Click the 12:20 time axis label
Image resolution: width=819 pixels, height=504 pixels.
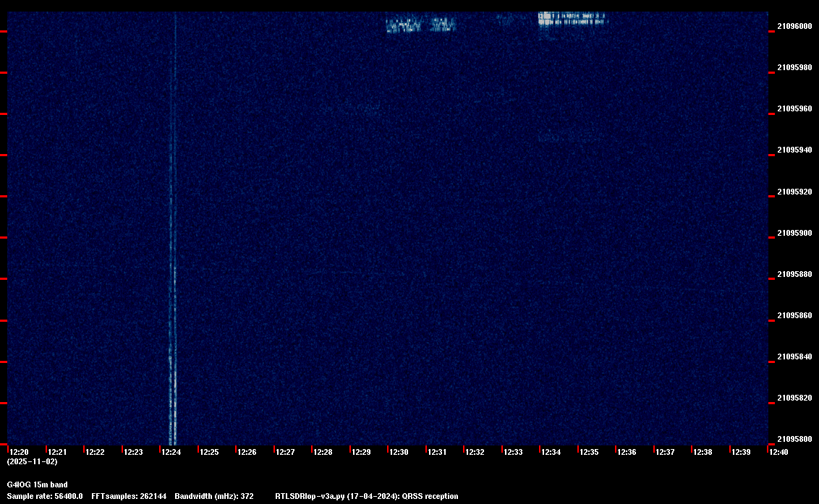[19, 452]
